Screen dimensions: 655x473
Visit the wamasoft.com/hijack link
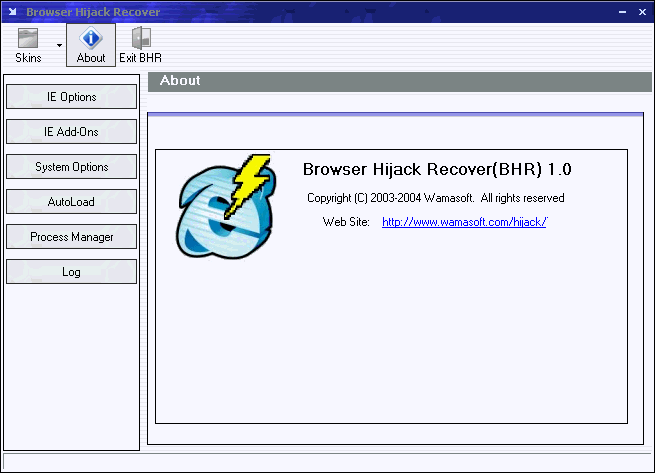coord(464,222)
